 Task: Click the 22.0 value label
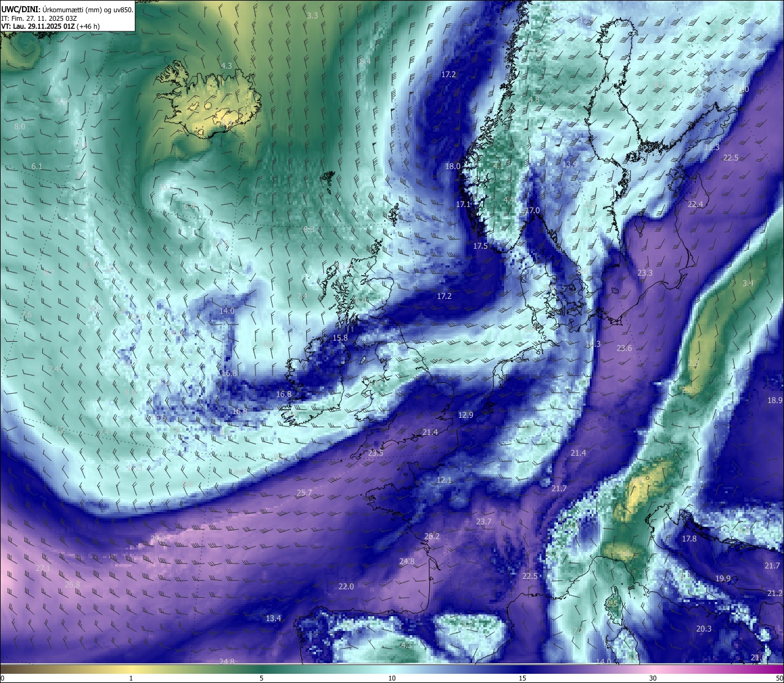[346, 587]
